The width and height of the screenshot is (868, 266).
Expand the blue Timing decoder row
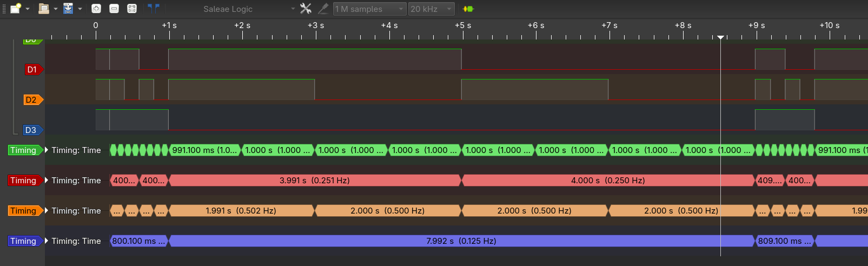point(47,241)
